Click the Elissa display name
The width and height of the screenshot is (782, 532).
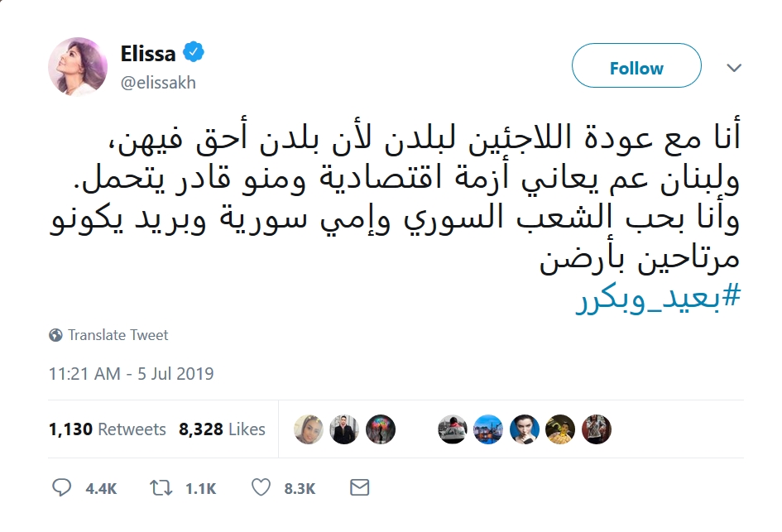pyautogui.click(x=148, y=54)
